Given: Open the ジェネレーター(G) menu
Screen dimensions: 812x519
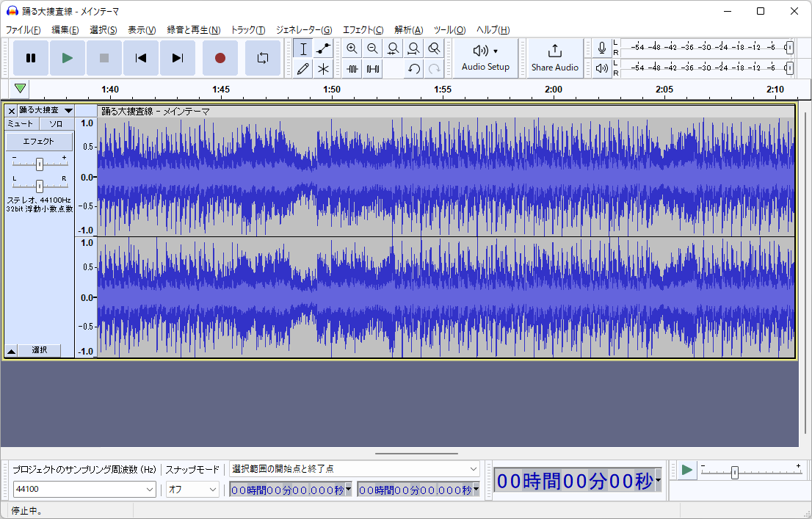Looking at the screenshot, I should coord(304,30).
